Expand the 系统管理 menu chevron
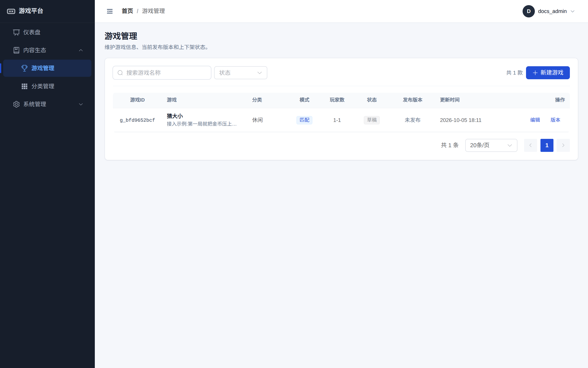This screenshot has height=368, width=588. pyautogui.click(x=81, y=104)
